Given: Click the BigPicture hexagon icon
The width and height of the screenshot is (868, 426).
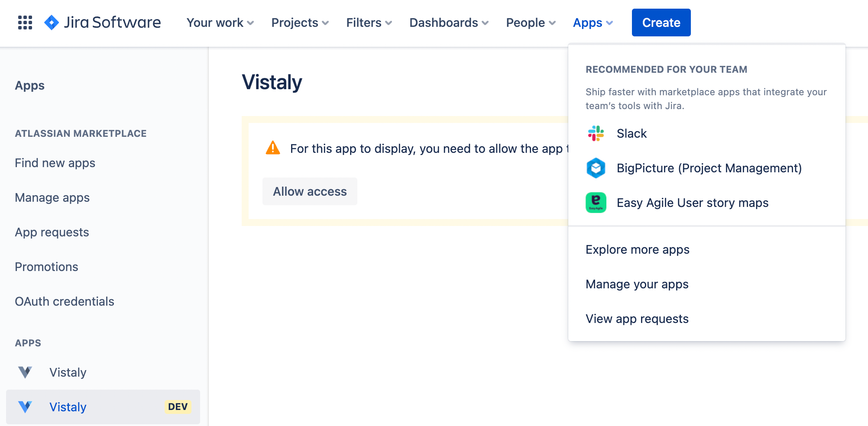Looking at the screenshot, I should click(x=596, y=168).
